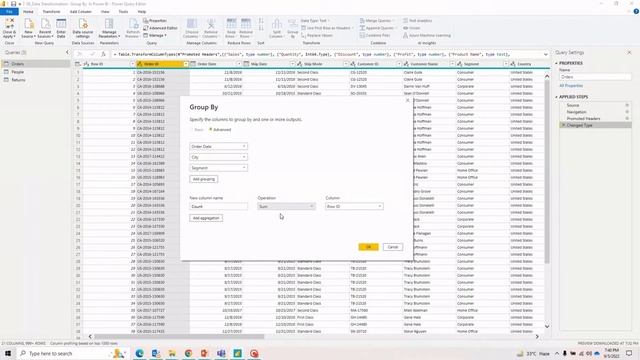Open Microsoft Edge from the taskbar

140,353
